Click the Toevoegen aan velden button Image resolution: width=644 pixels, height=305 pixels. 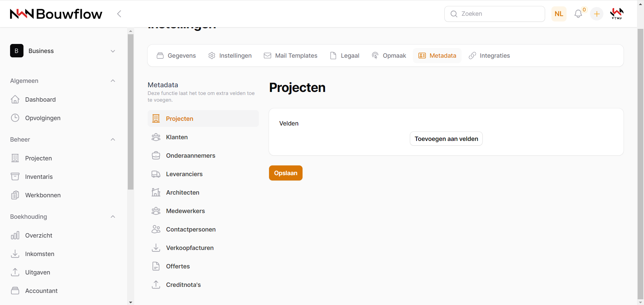tap(446, 139)
